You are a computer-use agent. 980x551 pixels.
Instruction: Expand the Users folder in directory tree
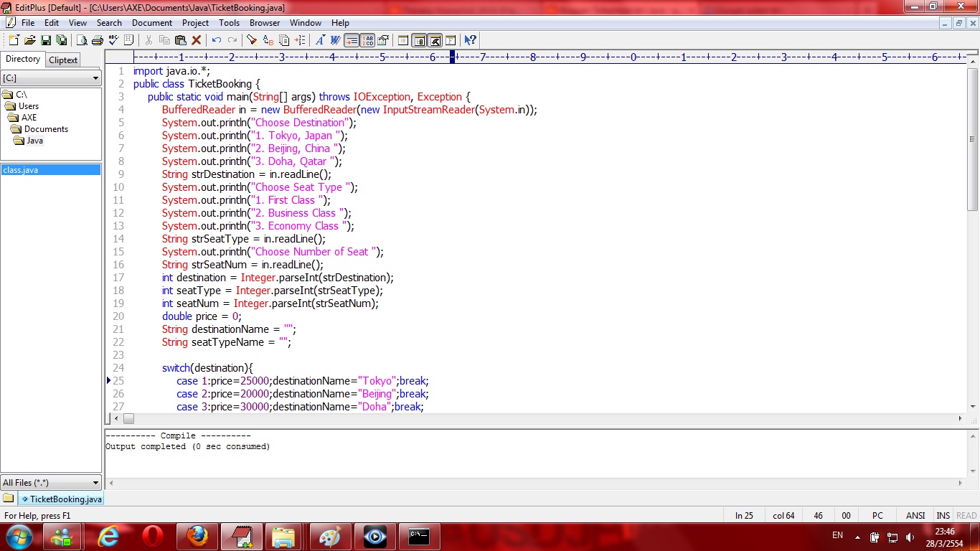pyautogui.click(x=29, y=105)
